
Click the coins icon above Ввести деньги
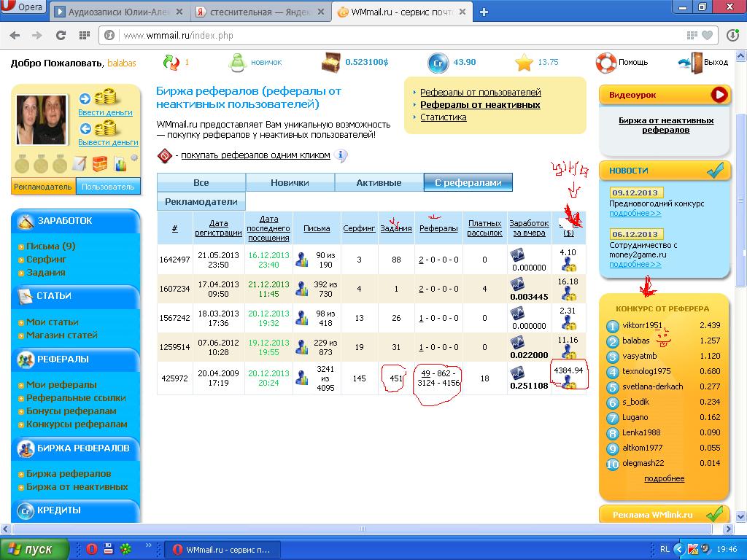pos(105,97)
